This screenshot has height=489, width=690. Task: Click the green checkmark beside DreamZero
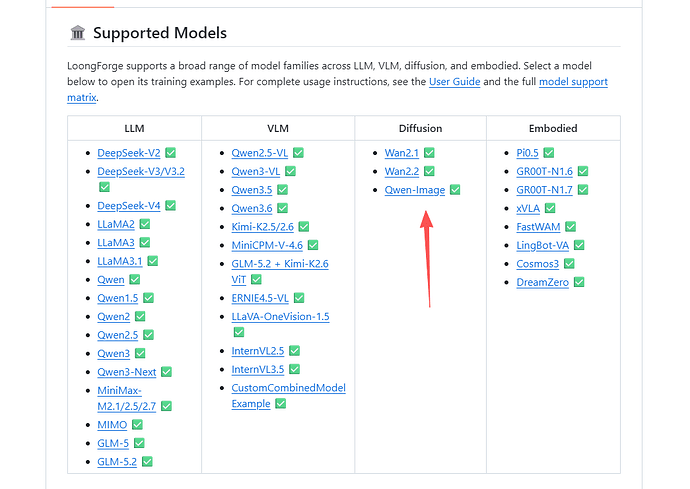pyautogui.click(x=579, y=282)
